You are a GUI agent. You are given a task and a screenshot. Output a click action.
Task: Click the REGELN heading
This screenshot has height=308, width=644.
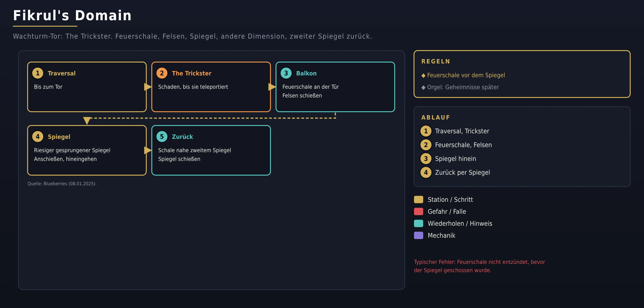pyautogui.click(x=435, y=61)
